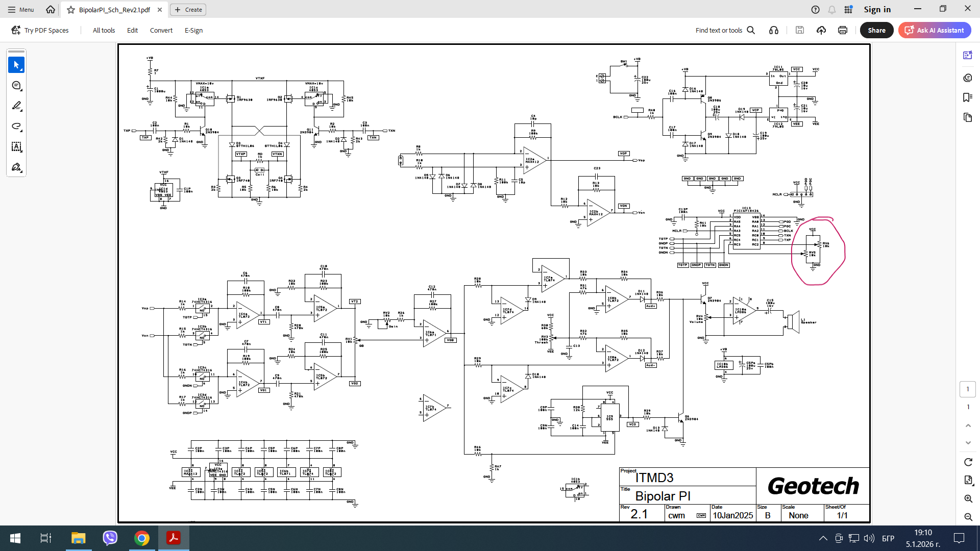Choose the Highlight pen tool

(x=16, y=106)
